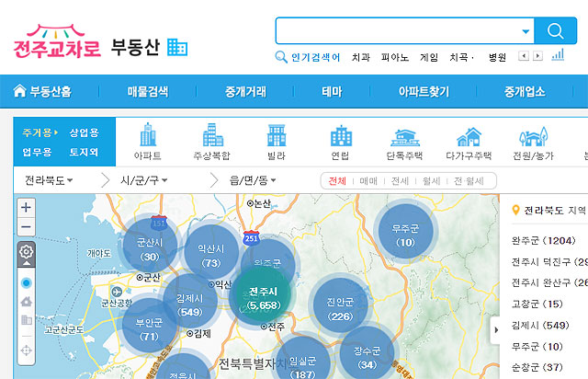Click the 전주교차로 logo
The height and width of the screenshot is (379, 588).
coord(57,41)
